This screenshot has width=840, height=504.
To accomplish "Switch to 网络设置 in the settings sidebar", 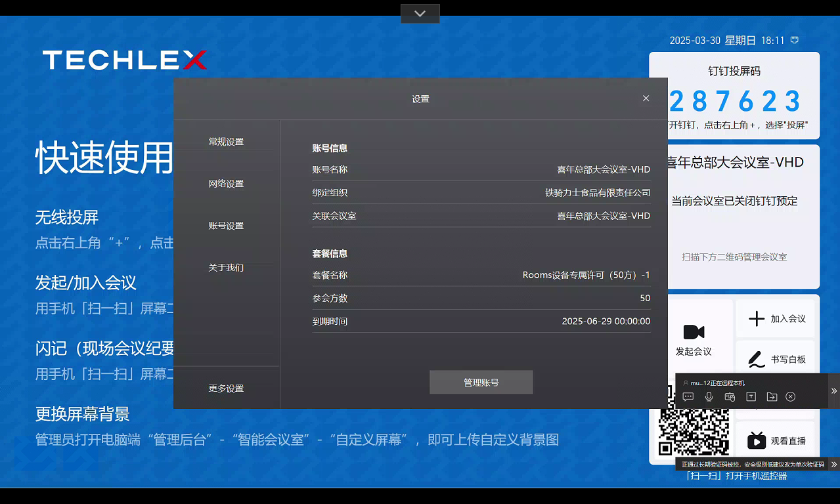I will (x=226, y=184).
